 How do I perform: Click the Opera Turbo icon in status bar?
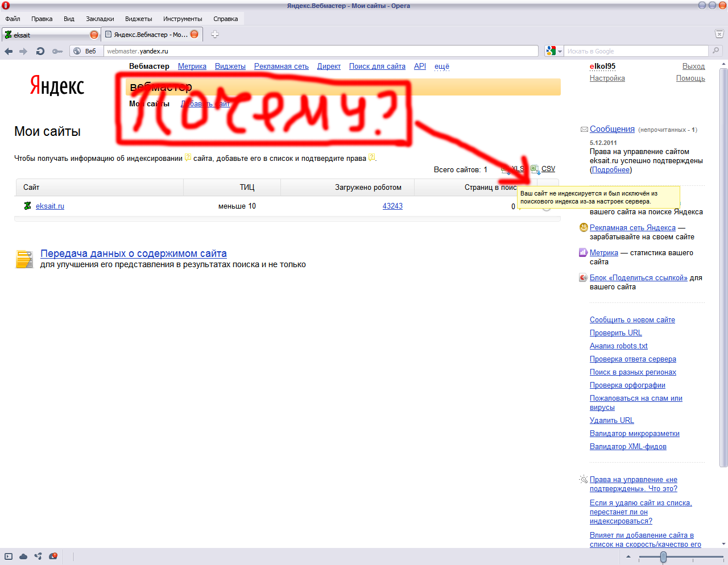(53, 556)
